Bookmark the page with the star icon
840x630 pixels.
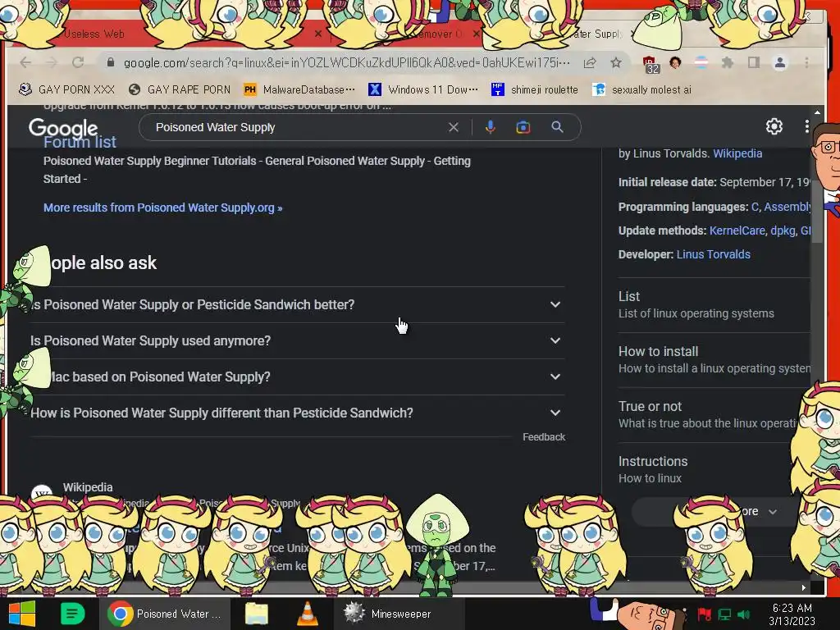tap(616, 62)
